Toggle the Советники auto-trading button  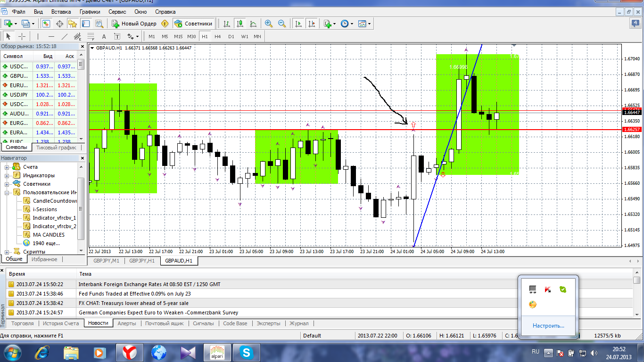[194, 24]
